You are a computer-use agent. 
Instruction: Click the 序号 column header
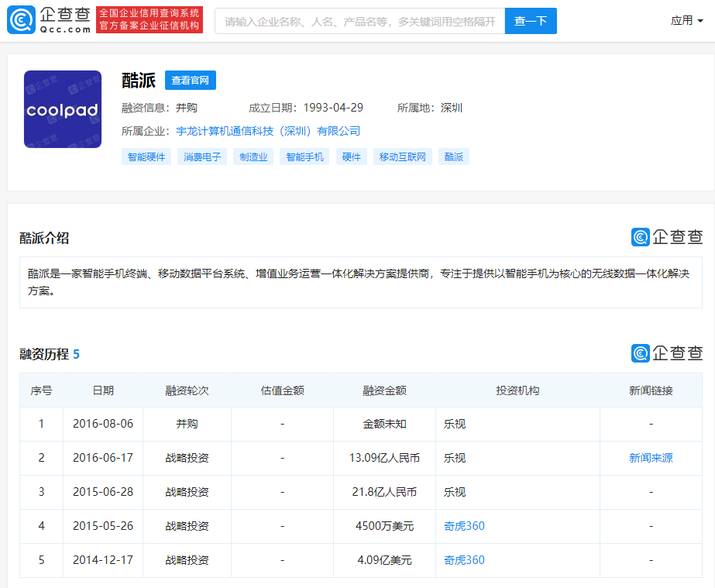pyautogui.click(x=41, y=390)
